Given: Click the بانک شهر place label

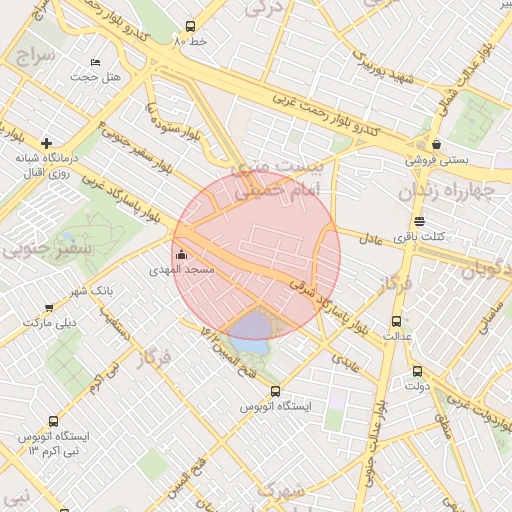Looking at the screenshot, I should click(92, 291).
